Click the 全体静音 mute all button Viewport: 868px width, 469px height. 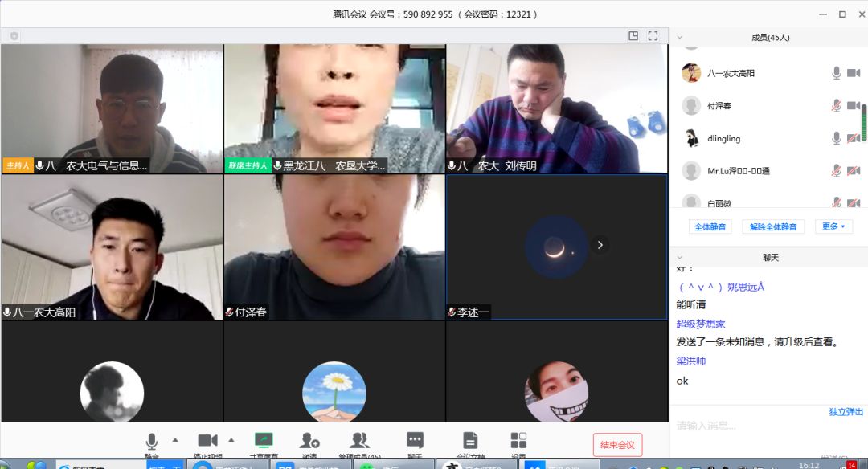[709, 226]
